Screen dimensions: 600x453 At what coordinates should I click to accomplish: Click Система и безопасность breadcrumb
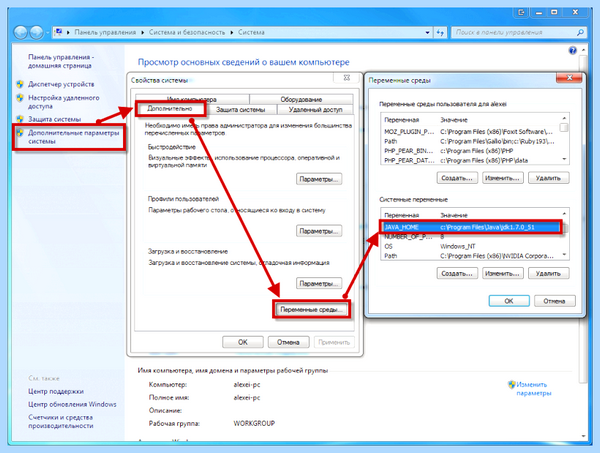tap(187, 33)
